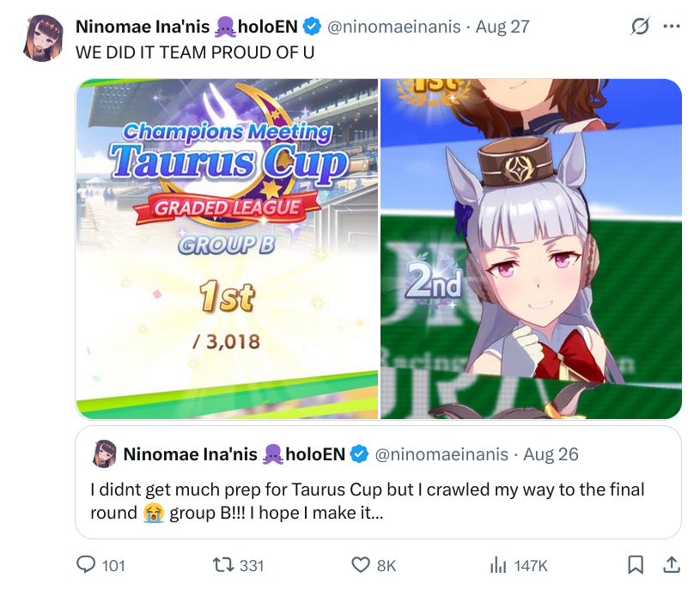
Task: Open the Taurus Cup 1st place image
Action: 227,248
